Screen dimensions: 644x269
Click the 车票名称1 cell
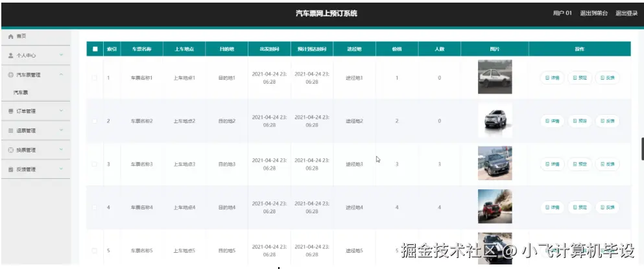pos(141,78)
